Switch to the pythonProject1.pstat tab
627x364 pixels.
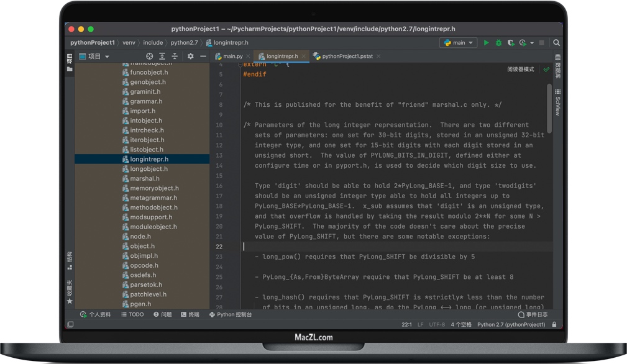pos(348,56)
